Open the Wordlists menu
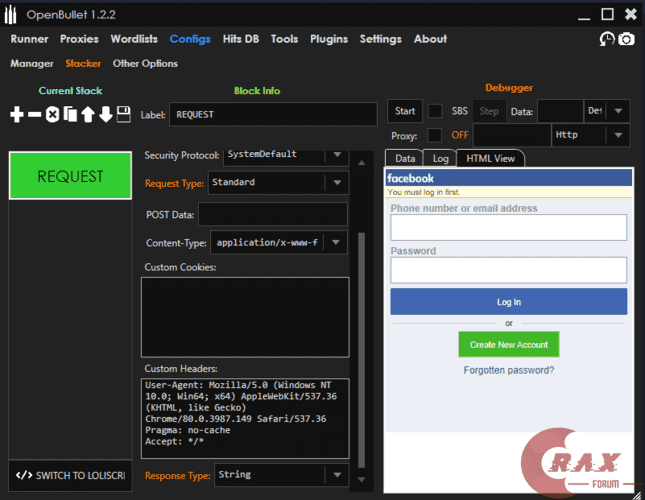The image size is (645, 500). (134, 39)
